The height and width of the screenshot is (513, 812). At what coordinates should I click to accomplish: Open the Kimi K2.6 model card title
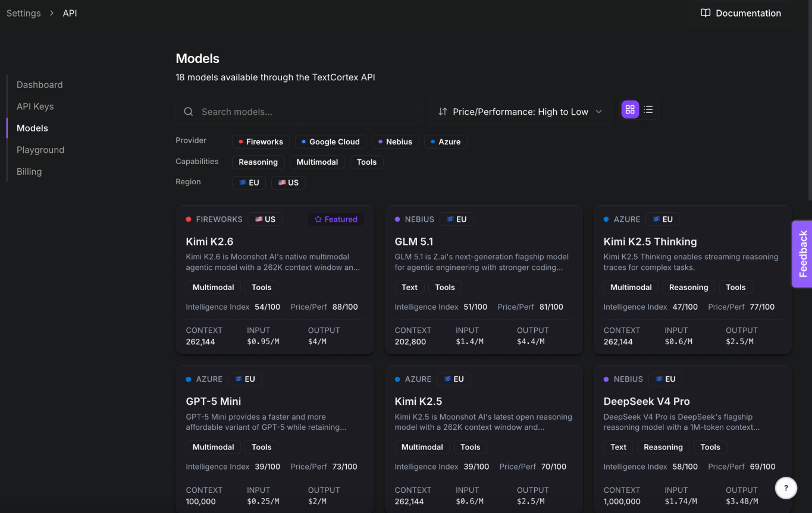[209, 241]
